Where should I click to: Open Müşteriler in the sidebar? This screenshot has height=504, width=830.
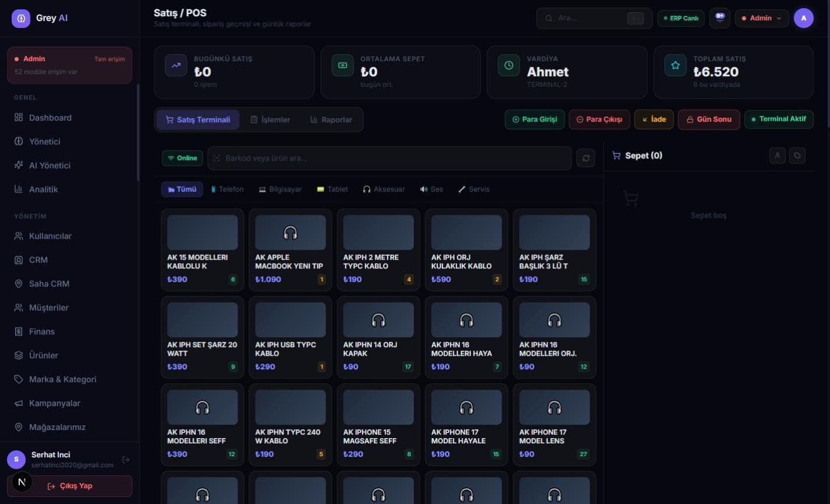coord(69,307)
